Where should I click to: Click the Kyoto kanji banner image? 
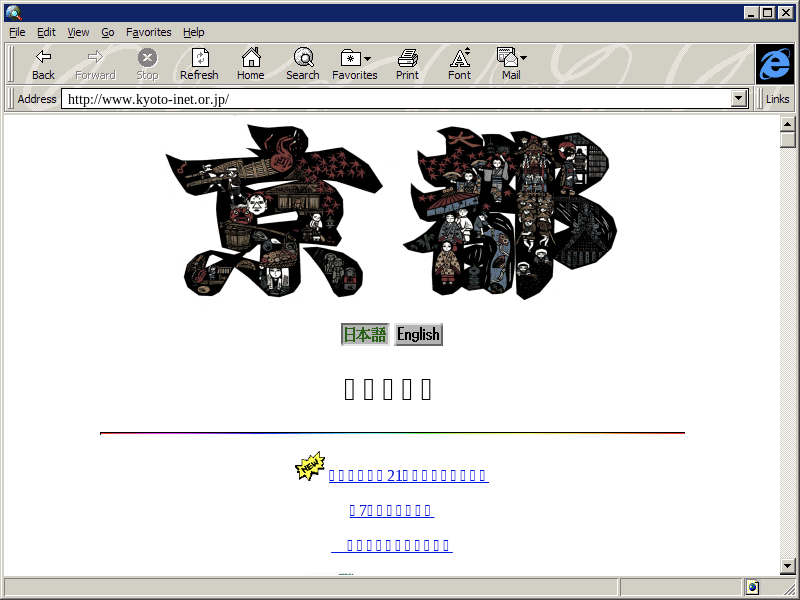point(390,212)
